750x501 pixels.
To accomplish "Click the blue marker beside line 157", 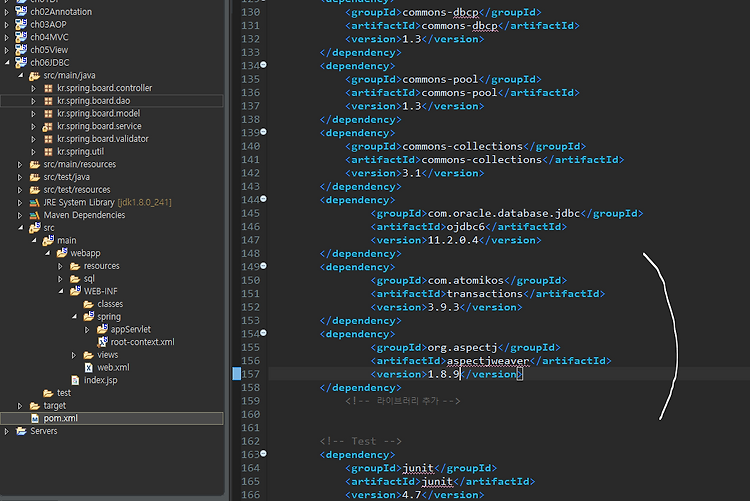I will click(236, 374).
